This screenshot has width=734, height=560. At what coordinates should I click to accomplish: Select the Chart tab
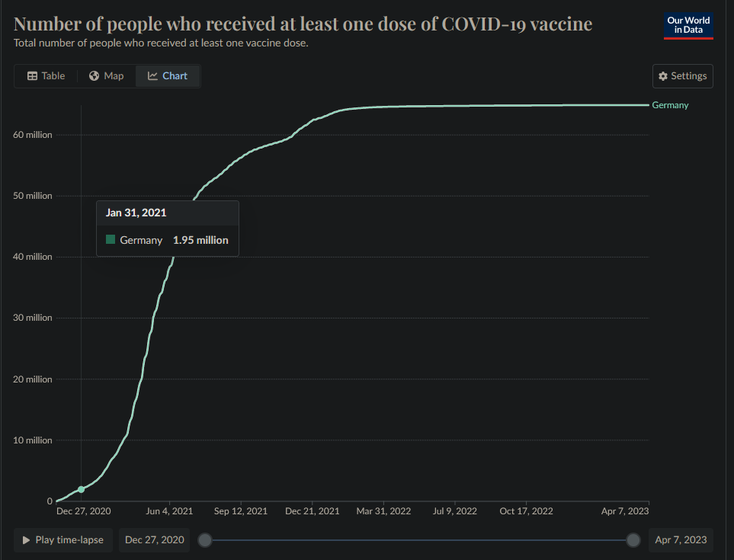click(x=168, y=76)
